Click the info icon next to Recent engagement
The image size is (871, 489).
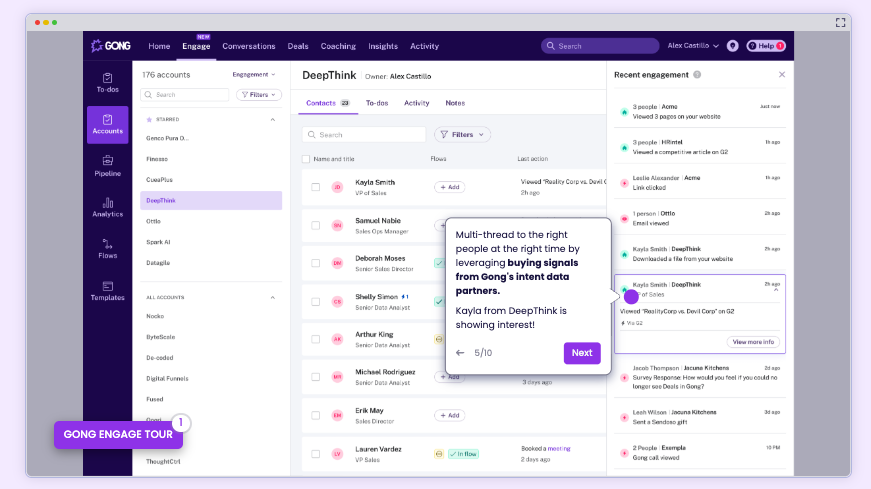pos(697,74)
